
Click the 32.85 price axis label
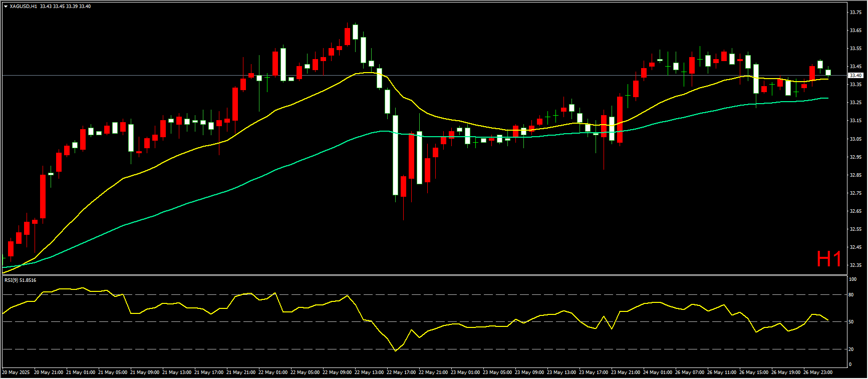pos(855,175)
